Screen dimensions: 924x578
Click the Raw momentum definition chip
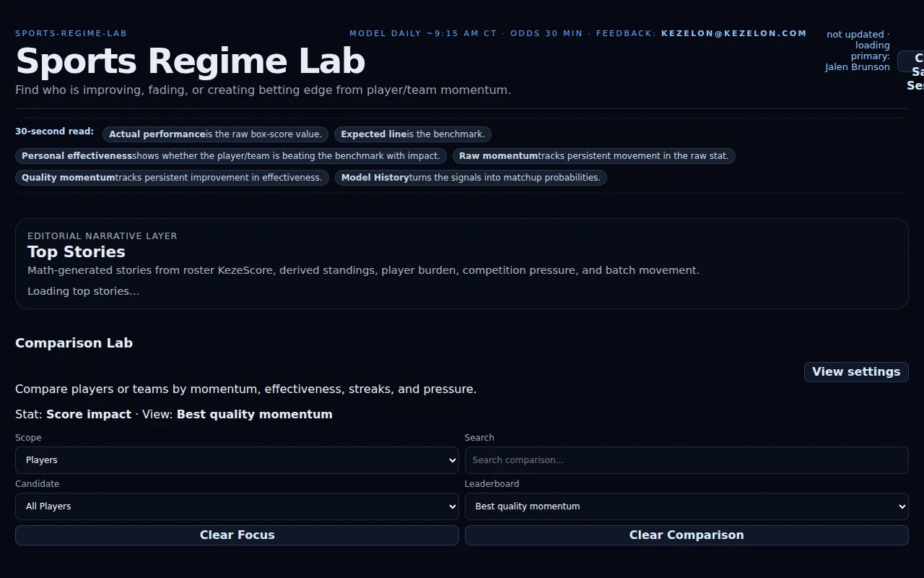point(594,156)
